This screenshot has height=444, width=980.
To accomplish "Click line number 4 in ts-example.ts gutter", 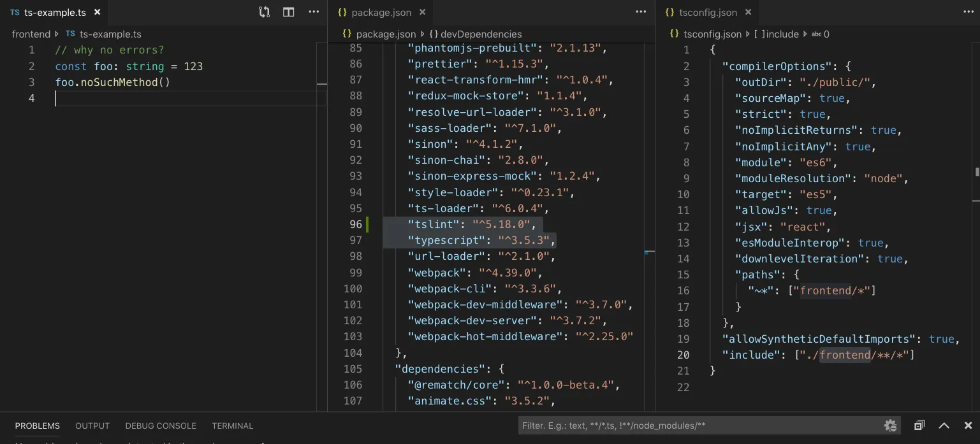I will pos(31,98).
